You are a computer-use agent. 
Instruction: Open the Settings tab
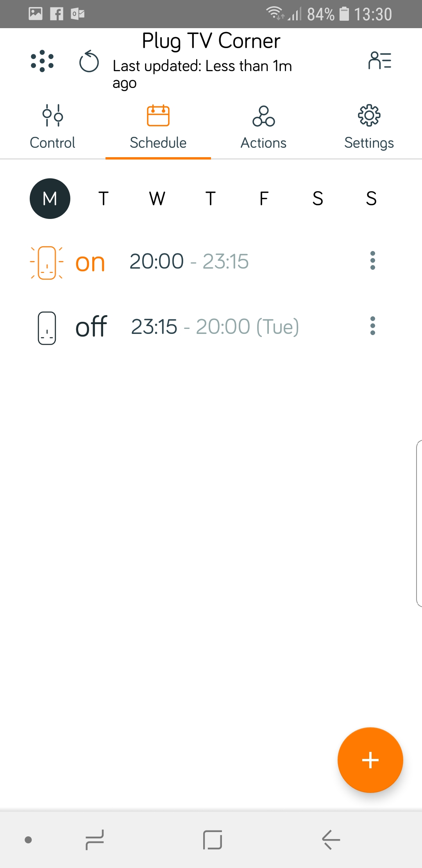click(369, 127)
